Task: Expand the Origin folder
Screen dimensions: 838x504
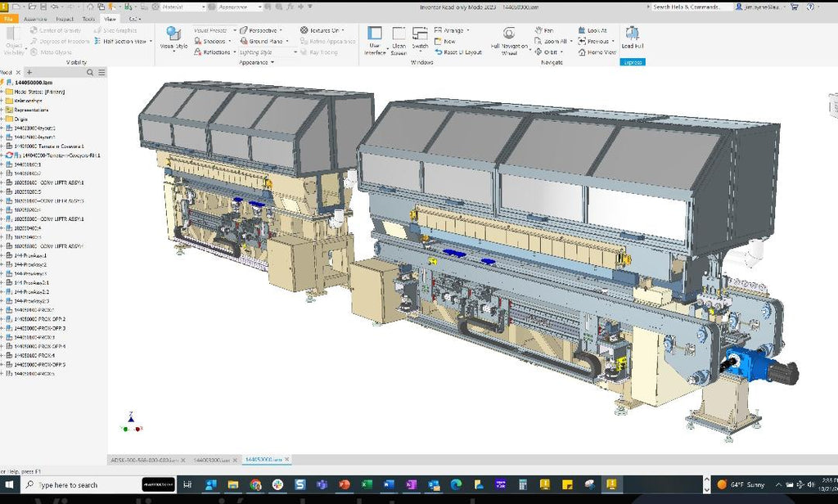Action: point(2,119)
